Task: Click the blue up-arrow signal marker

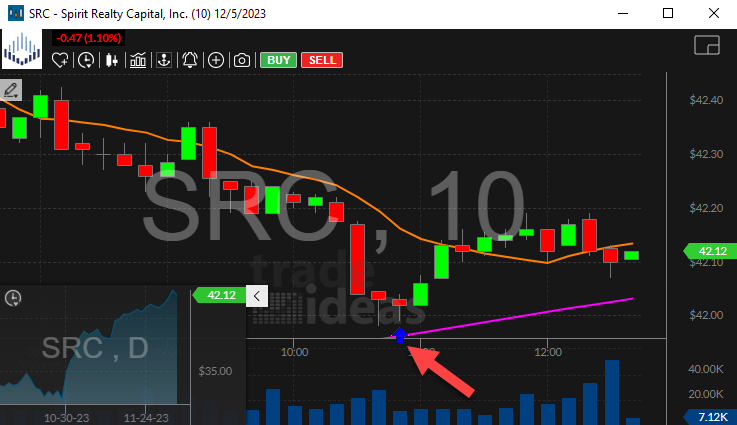Action: tap(400, 335)
